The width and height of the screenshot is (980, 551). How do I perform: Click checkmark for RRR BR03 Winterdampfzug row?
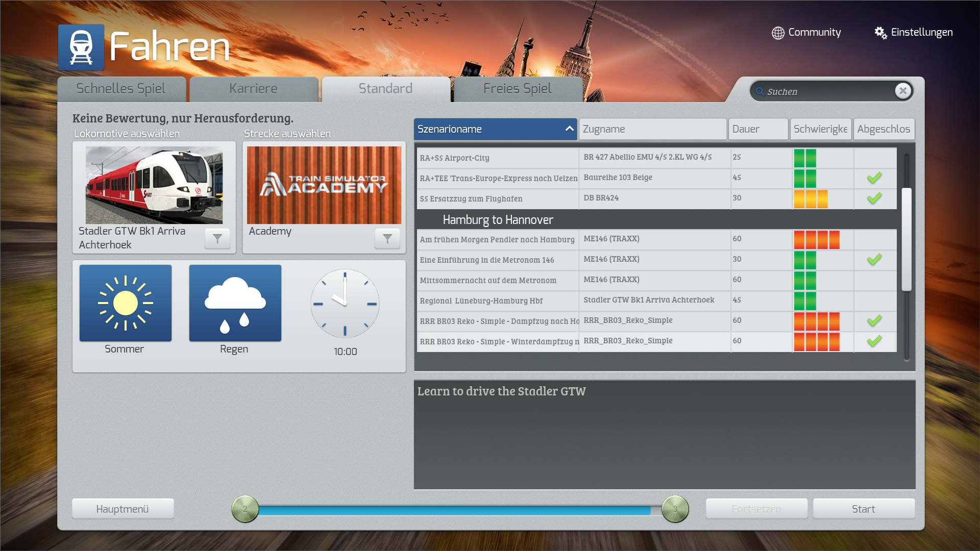point(874,341)
